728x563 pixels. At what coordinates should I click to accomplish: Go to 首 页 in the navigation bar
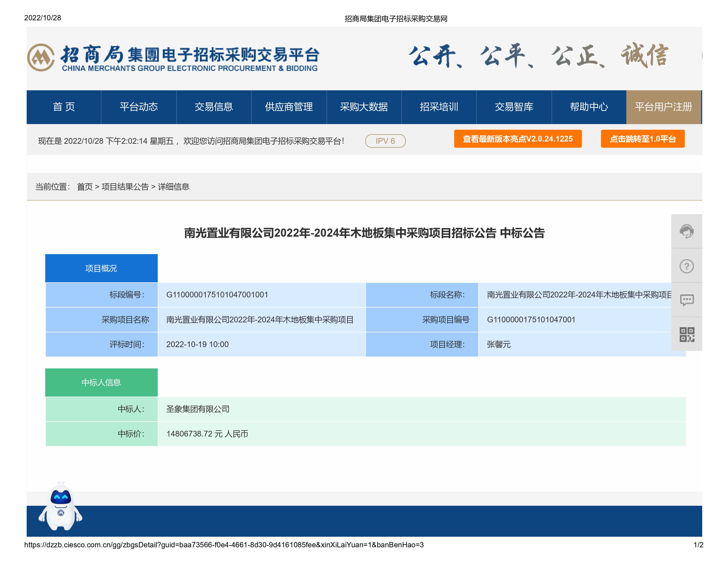point(64,107)
